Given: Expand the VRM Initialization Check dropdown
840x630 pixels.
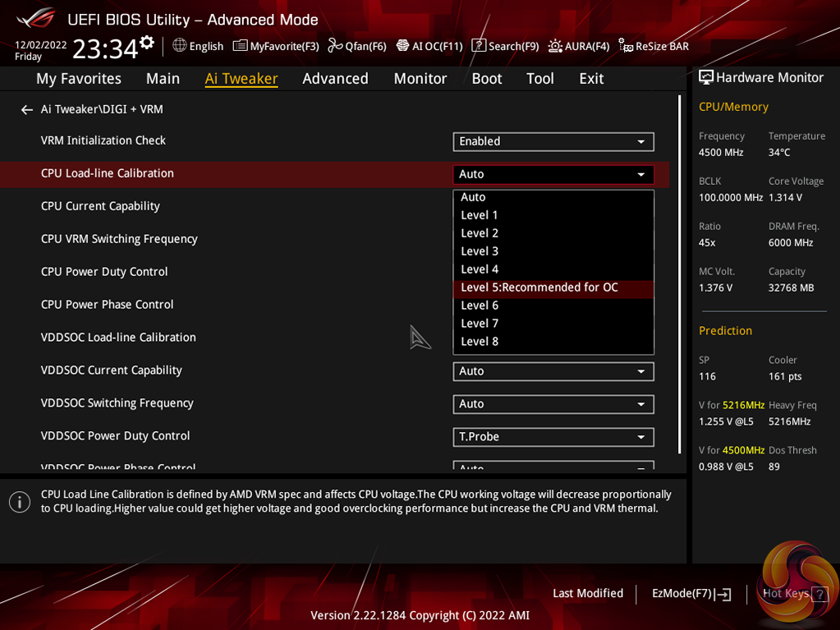Looking at the screenshot, I should [553, 141].
